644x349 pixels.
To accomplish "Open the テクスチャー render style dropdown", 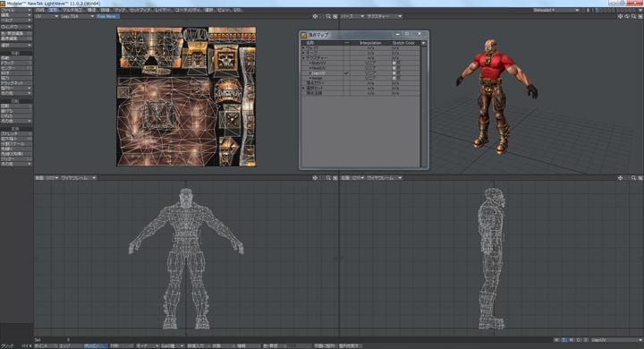I will click(x=384, y=16).
